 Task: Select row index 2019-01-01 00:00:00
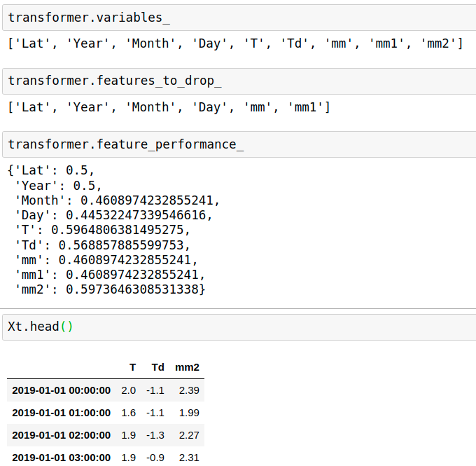point(61,390)
